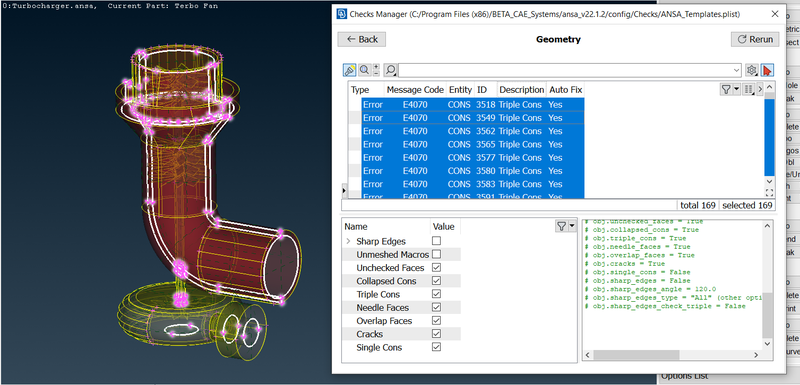
Task: Rerun the Geometry check
Action: click(755, 39)
